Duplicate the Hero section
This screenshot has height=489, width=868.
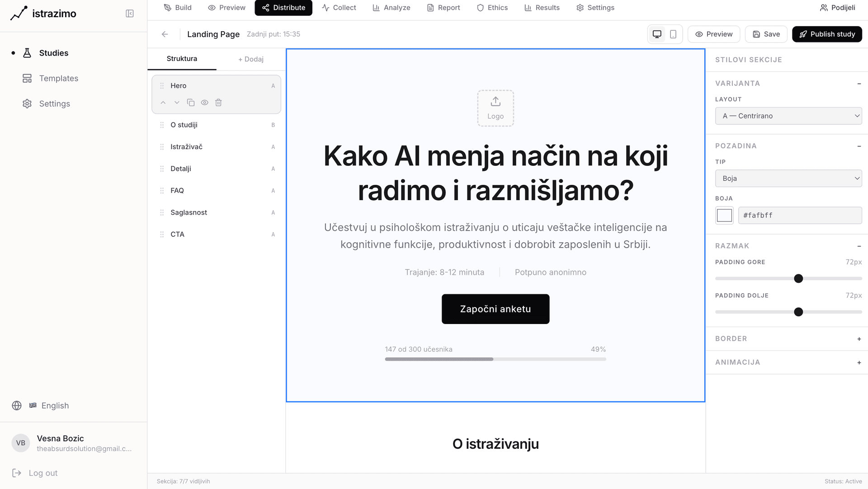pos(191,103)
